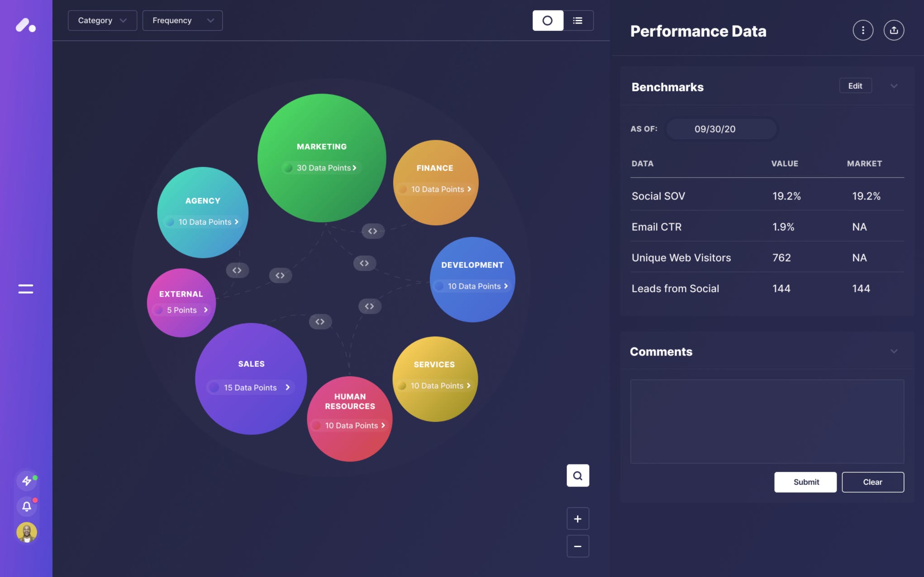Open the Frequency dropdown
Screen dimensions: 924x577
(182, 21)
